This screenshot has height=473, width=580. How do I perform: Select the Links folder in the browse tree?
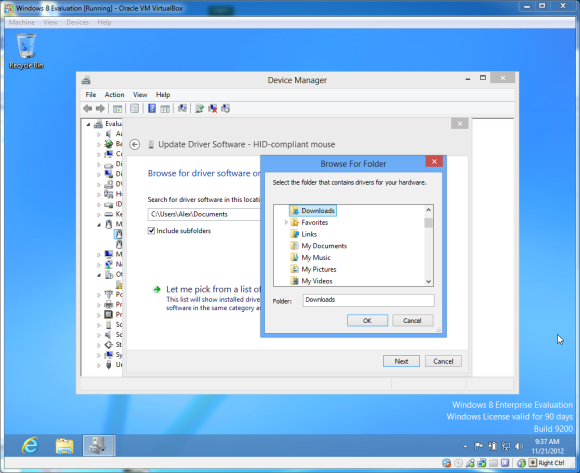coord(304,234)
